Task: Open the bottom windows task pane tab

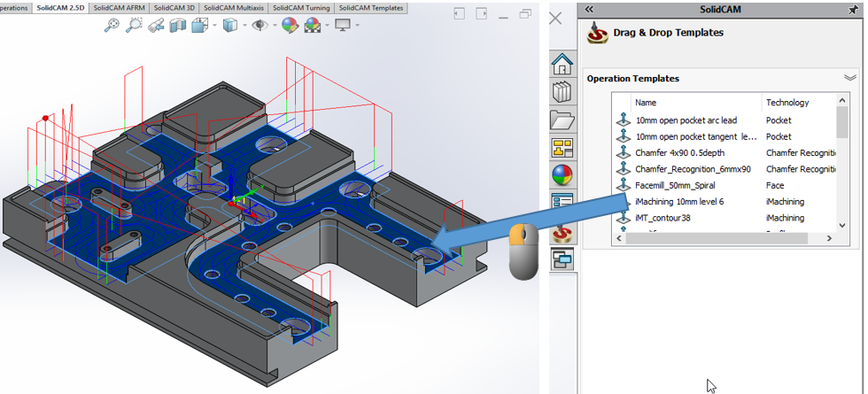Action: [x=562, y=259]
